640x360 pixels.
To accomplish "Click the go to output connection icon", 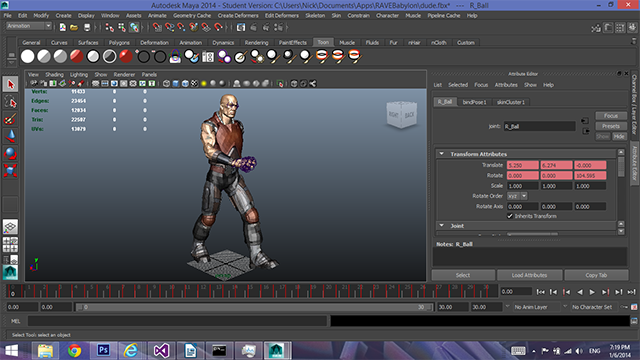I will [x=586, y=131].
